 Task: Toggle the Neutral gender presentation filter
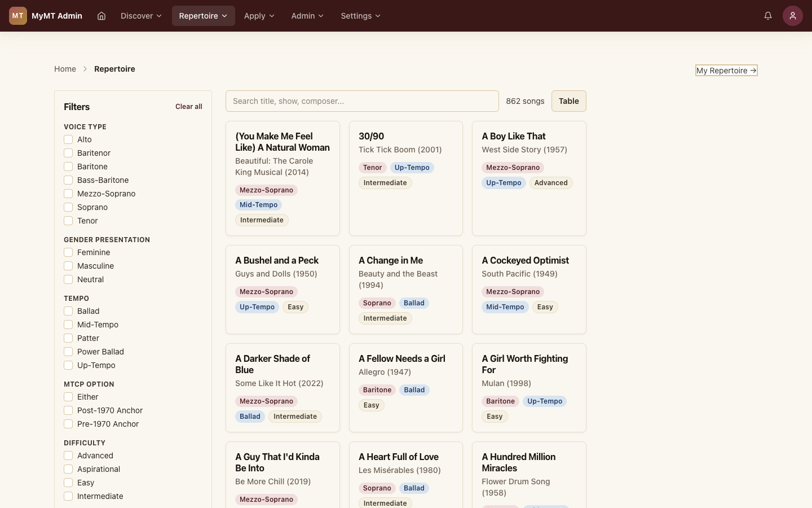[x=68, y=279]
